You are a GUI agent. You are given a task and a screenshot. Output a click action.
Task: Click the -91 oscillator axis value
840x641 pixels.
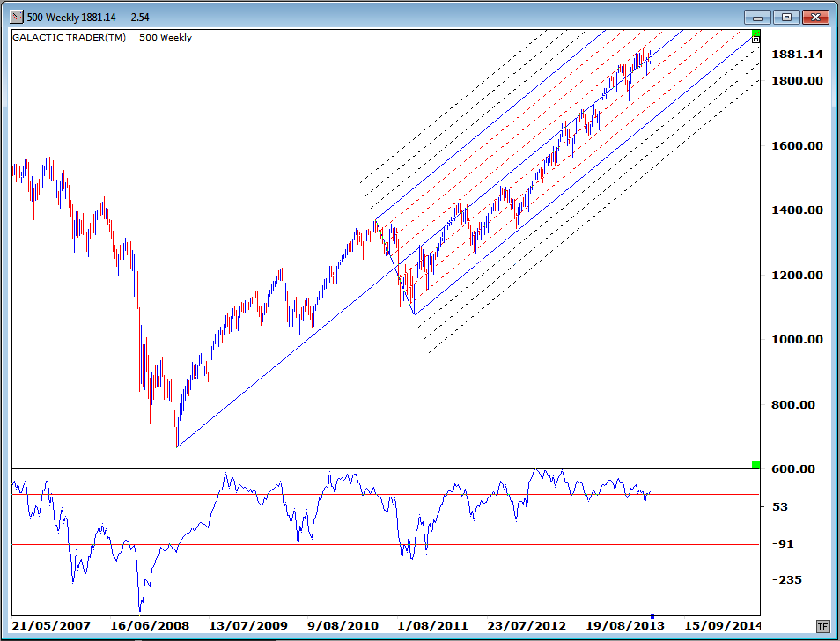[784, 543]
